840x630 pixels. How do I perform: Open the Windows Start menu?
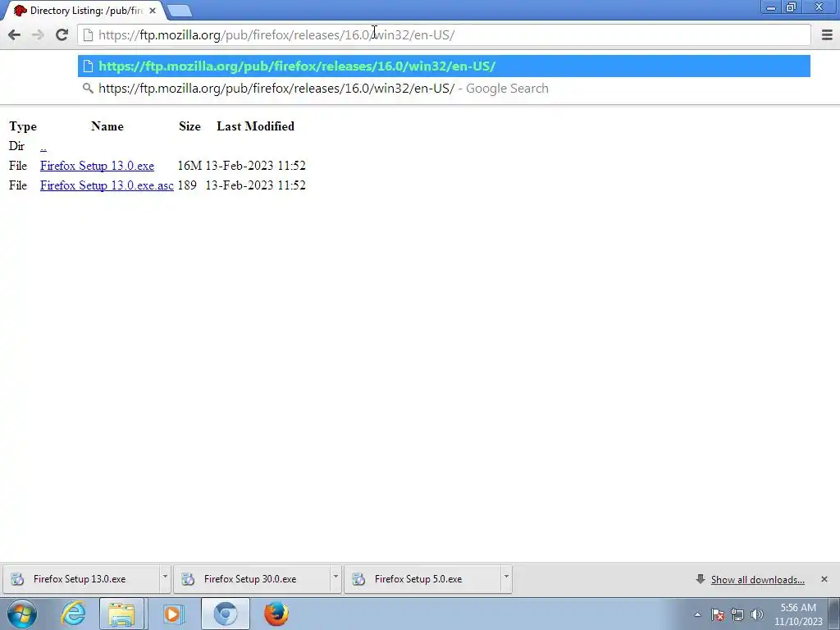tap(22, 614)
